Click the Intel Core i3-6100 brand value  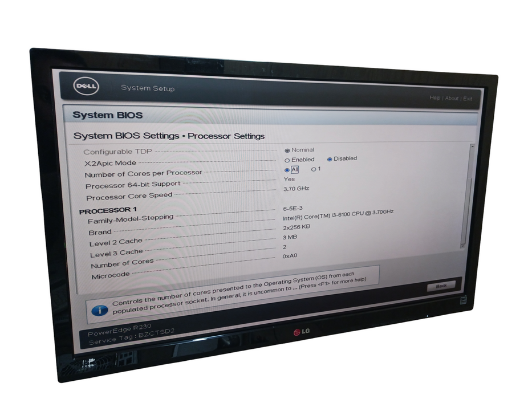tap(338, 215)
